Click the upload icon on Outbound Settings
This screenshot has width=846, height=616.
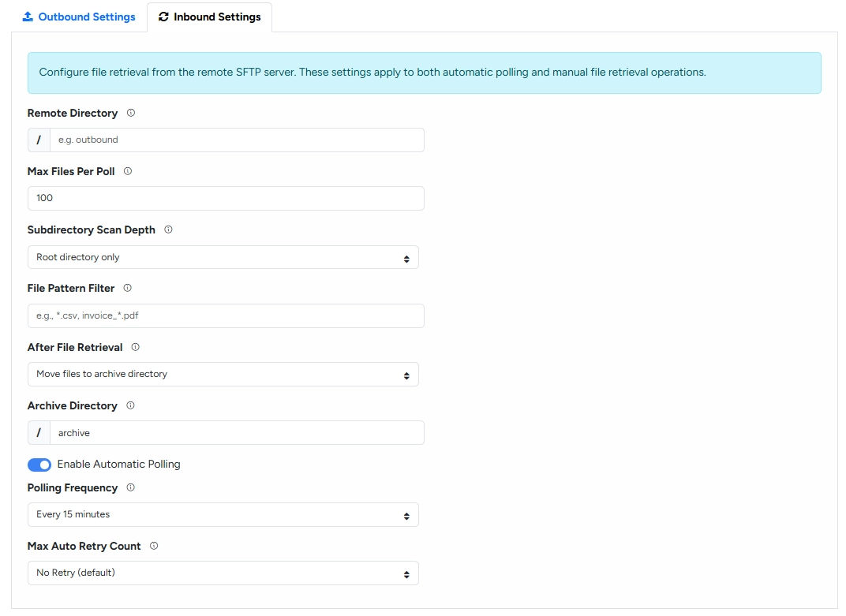(28, 17)
